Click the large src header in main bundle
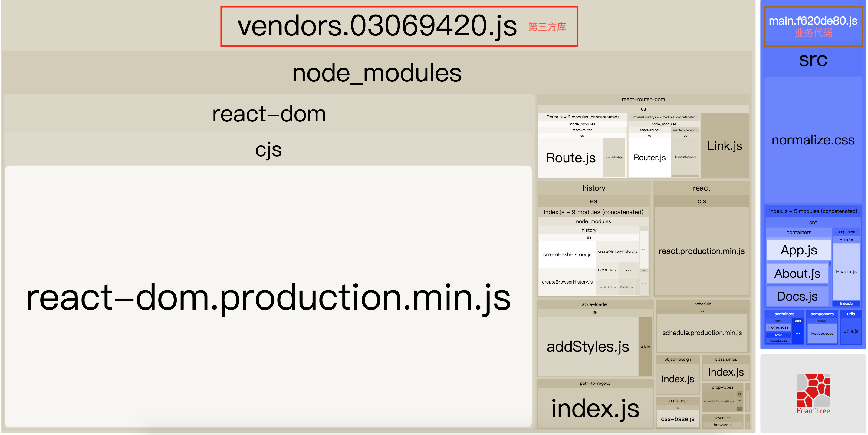Image resolution: width=868 pixels, height=435 pixels. (813, 60)
